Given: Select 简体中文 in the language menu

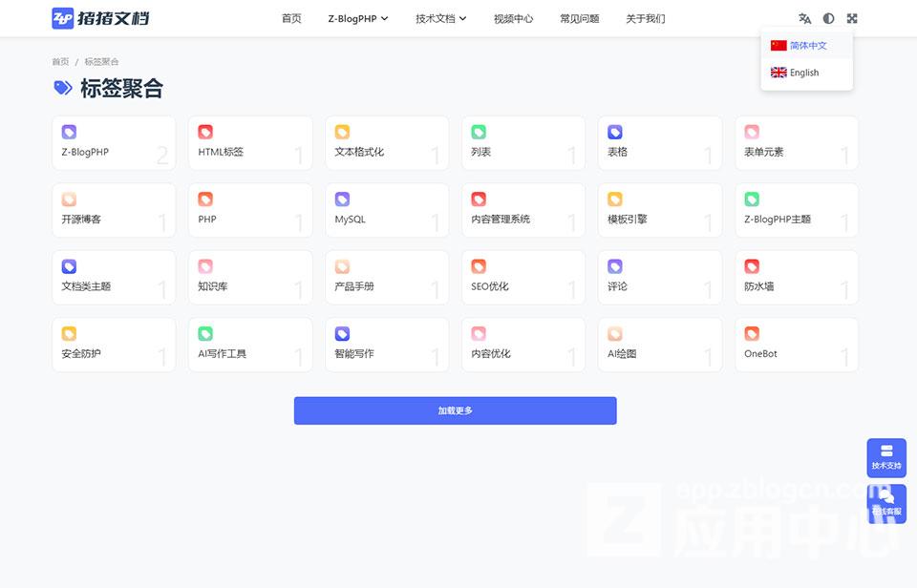Looking at the screenshot, I should [x=805, y=45].
